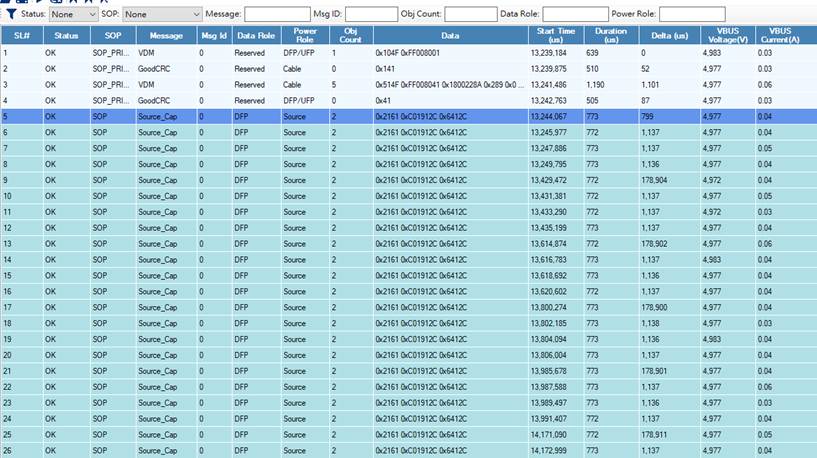Select Source_Cap message in row 7
This screenshot has height=458, width=817.
[157, 148]
